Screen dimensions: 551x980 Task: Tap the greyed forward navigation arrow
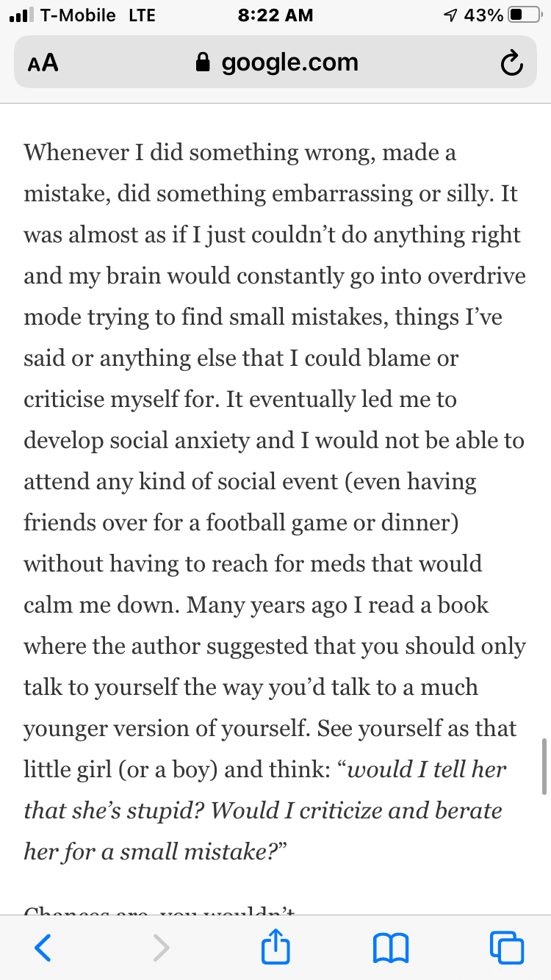click(160, 947)
